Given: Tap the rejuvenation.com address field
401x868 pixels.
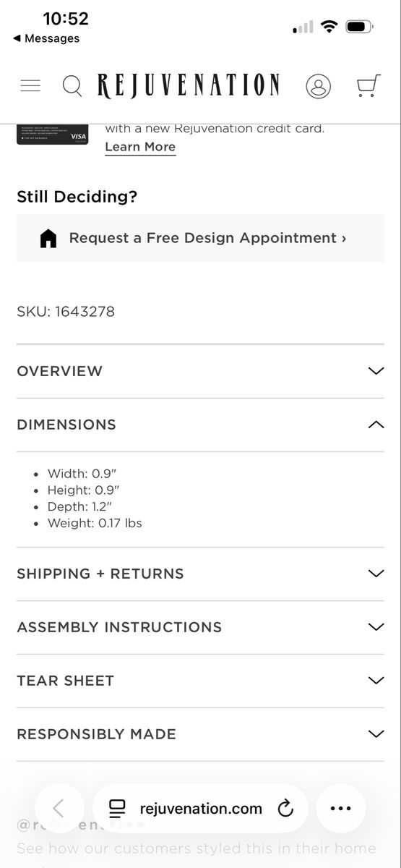Looking at the screenshot, I should click(201, 808).
